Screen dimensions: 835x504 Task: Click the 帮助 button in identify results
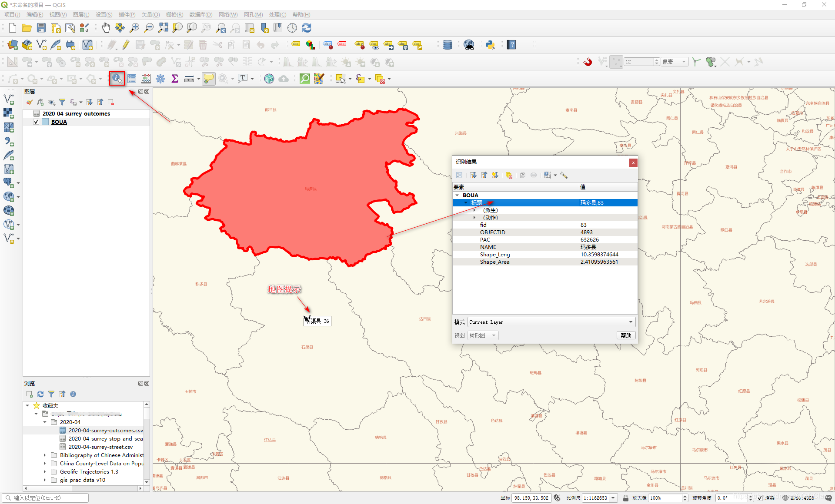click(x=626, y=335)
